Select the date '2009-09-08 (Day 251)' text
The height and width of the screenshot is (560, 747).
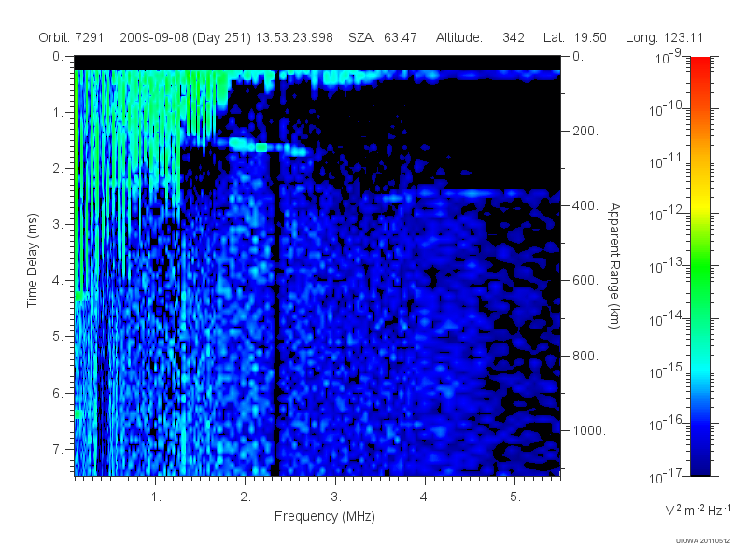click(185, 37)
